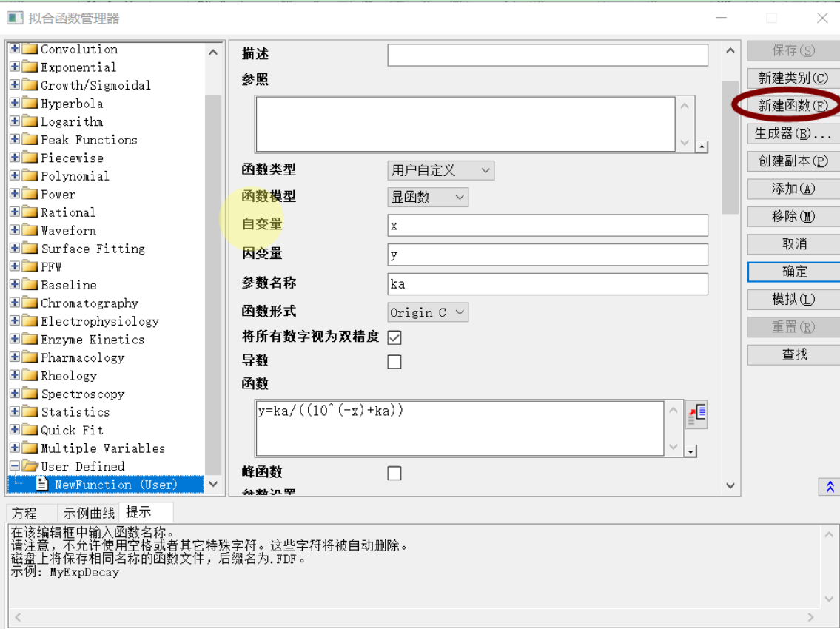This screenshot has width=840, height=629.
Task: Click the Statistics folder icon
Action: click(30, 411)
